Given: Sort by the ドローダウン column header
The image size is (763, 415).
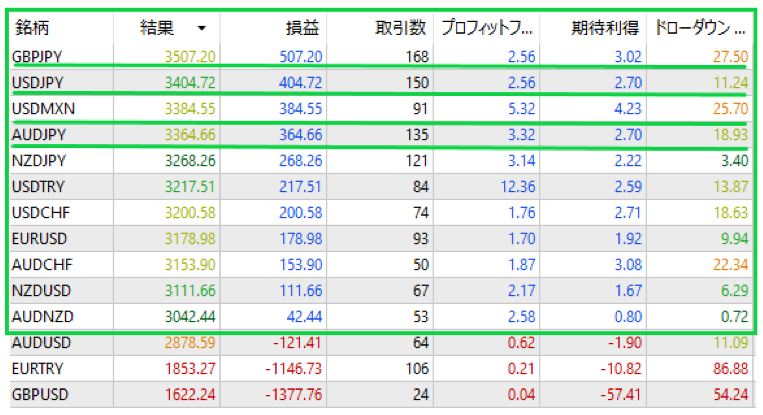Looking at the screenshot, I should click(698, 29).
